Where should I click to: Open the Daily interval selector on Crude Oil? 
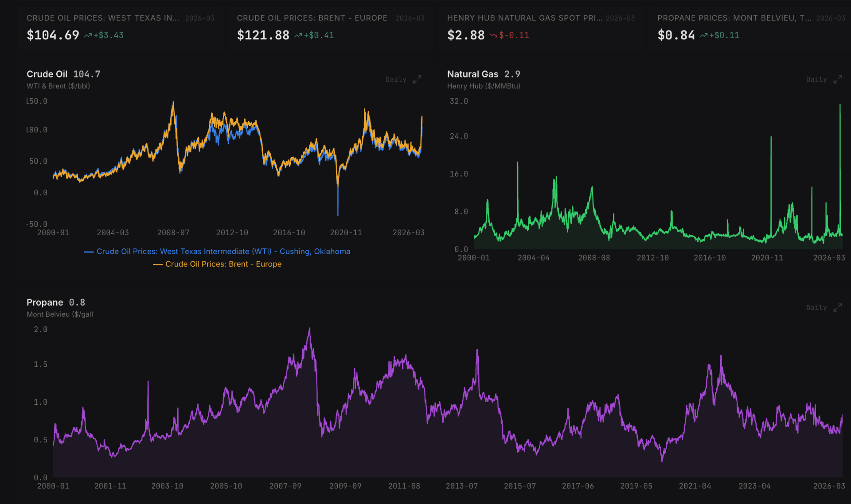point(396,79)
